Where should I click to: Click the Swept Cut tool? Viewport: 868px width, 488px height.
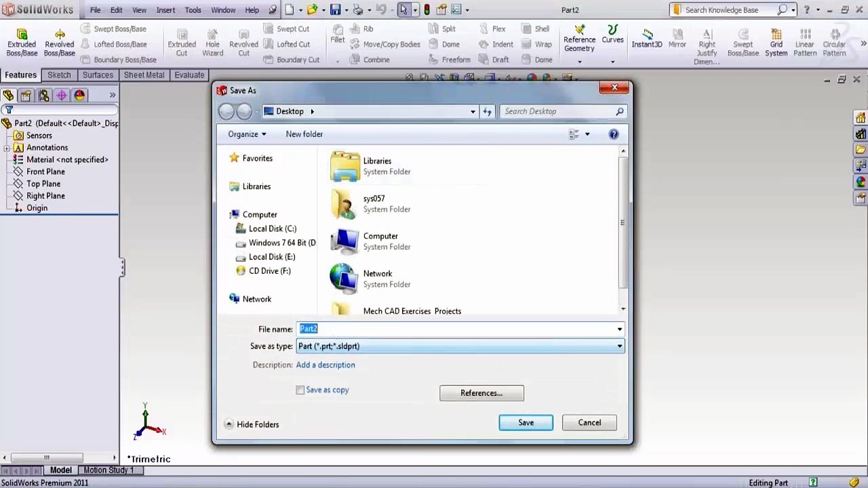click(286, 29)
